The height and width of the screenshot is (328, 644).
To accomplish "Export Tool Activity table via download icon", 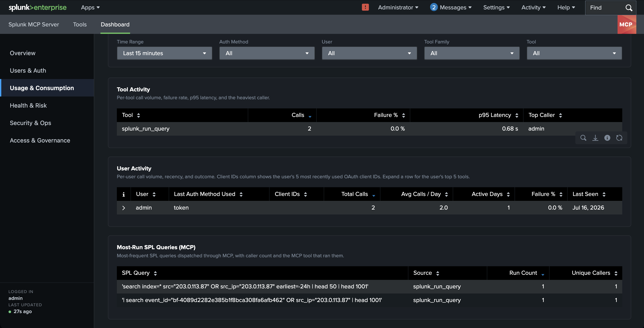I will pos(595,138).
